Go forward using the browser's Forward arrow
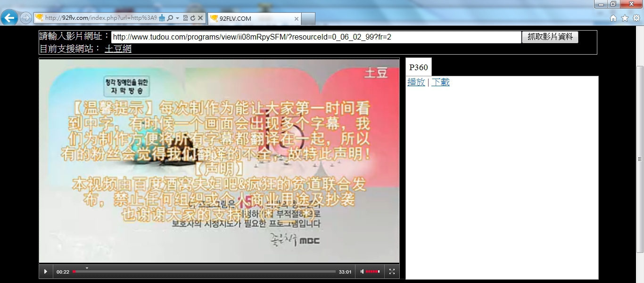Image resolution: width=644 pixels, height=283 pixels. pos(26,18)
